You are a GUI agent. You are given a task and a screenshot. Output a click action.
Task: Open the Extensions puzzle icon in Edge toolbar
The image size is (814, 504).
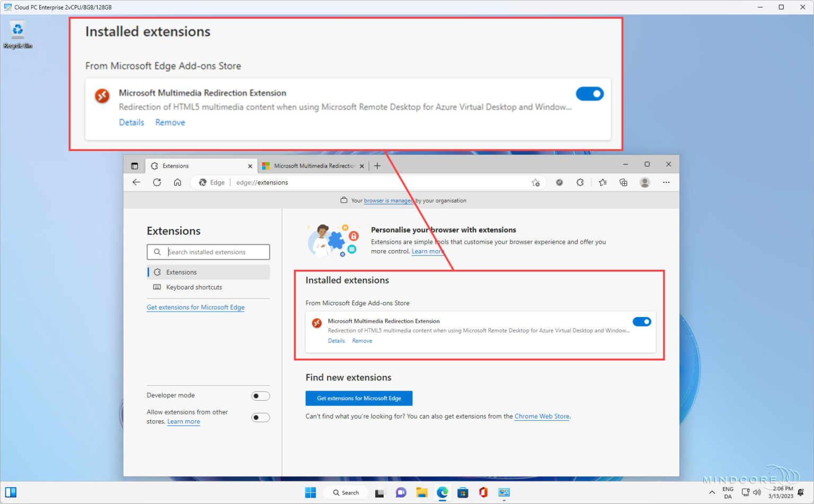coord(580,182)
